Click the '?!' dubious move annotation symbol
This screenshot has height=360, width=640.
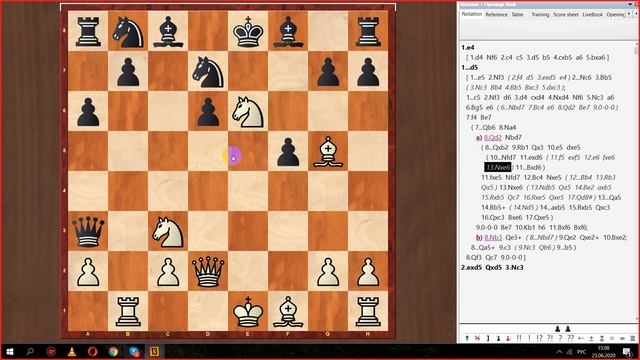550,338
